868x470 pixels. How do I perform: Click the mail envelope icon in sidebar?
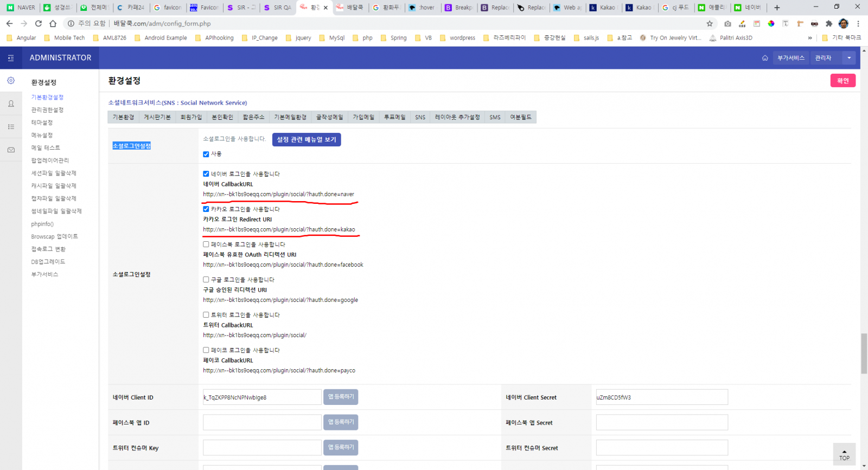pyautogui.click(x=11, y=150)
